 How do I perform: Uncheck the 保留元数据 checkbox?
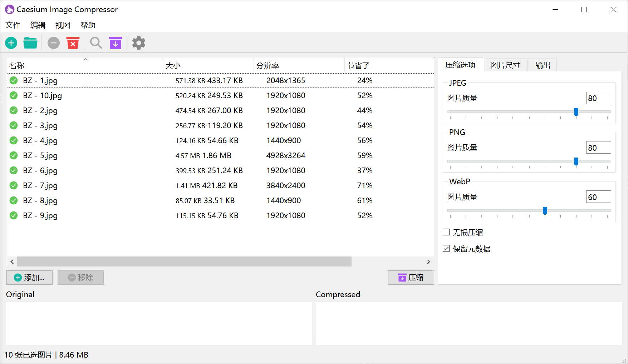click(x=446, y=249)
